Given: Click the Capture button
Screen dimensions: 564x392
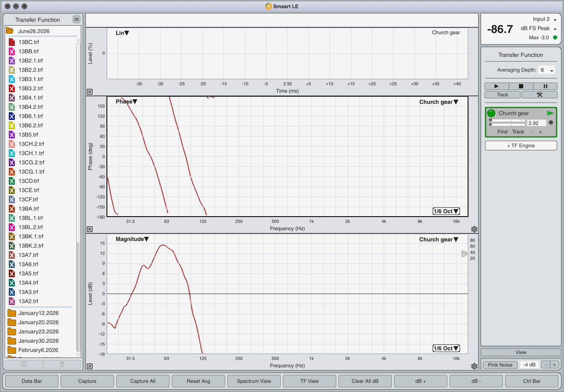Looking at the screenshot, I should pos(87,381).
